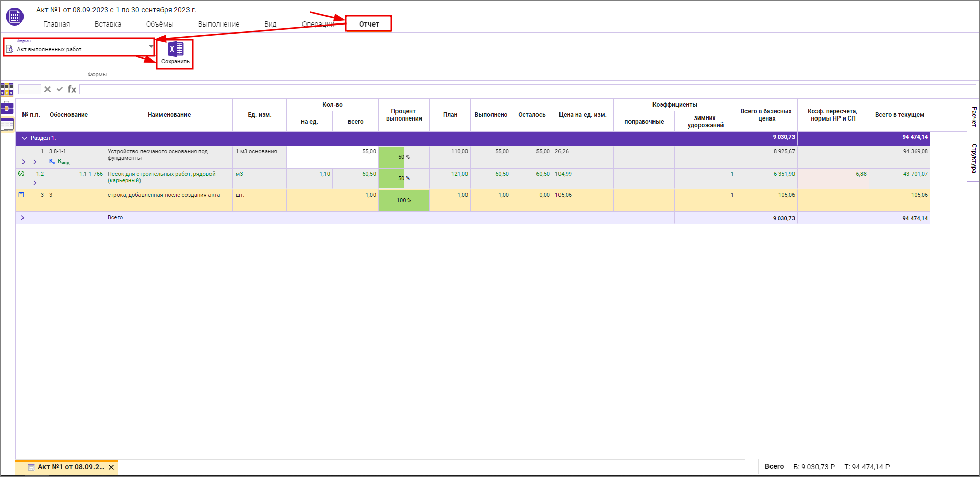
Task: Click the 100 % progress bar cell
Action: (404, 200)
